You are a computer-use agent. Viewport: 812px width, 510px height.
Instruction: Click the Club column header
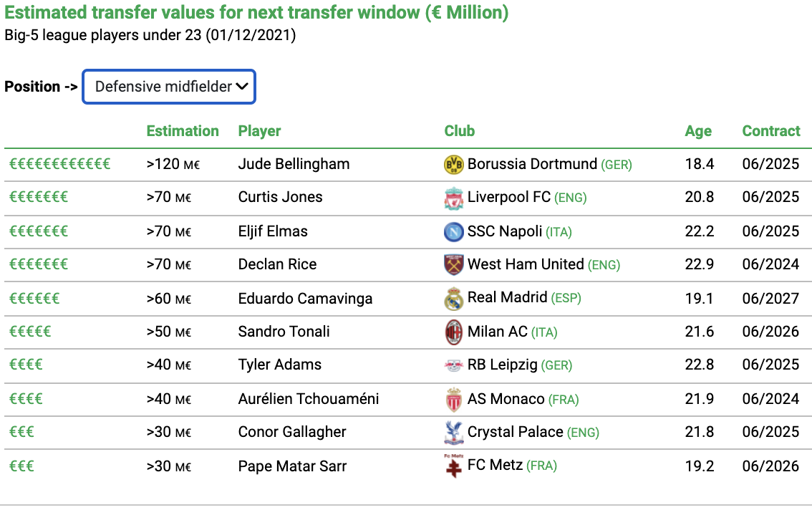(x=459, y=131)
